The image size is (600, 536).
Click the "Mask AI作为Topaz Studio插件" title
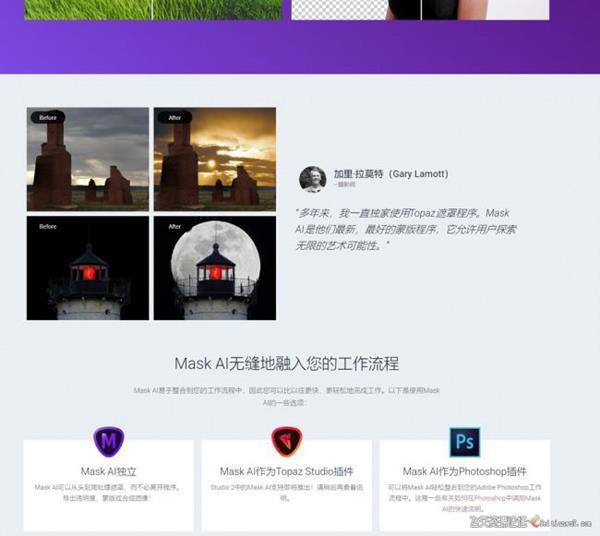(286, 471)
